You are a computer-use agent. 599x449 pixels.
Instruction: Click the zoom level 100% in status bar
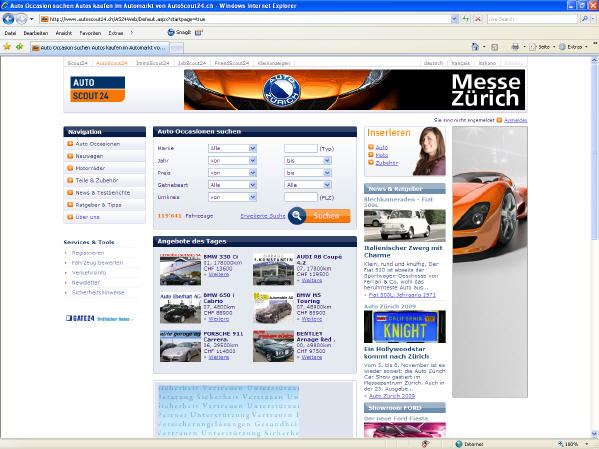tap(571, 444)
